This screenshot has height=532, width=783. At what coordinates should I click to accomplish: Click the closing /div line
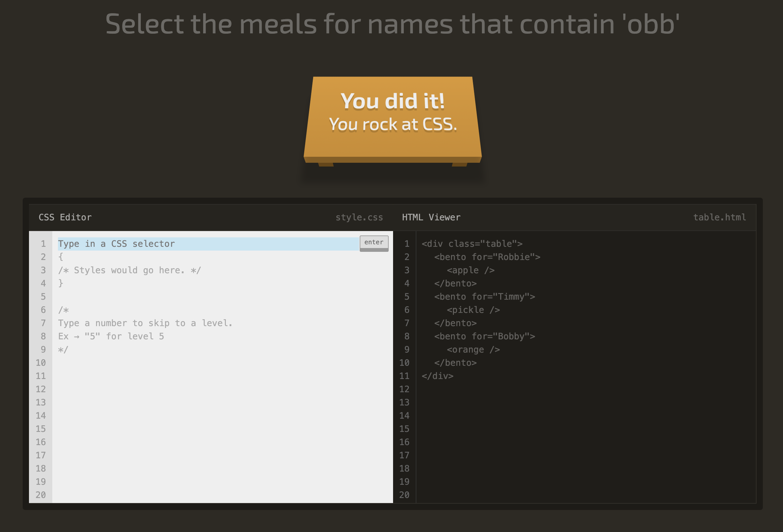click(437, 376)
